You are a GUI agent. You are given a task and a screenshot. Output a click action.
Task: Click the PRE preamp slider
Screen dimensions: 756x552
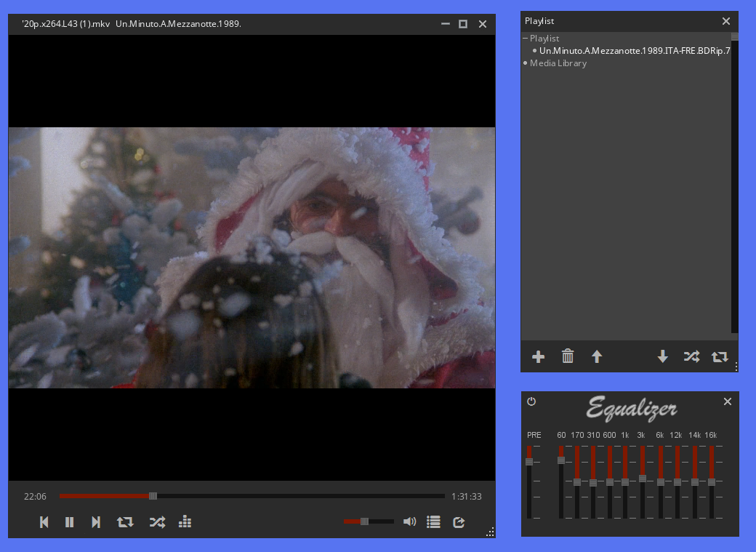coord(529,482)
